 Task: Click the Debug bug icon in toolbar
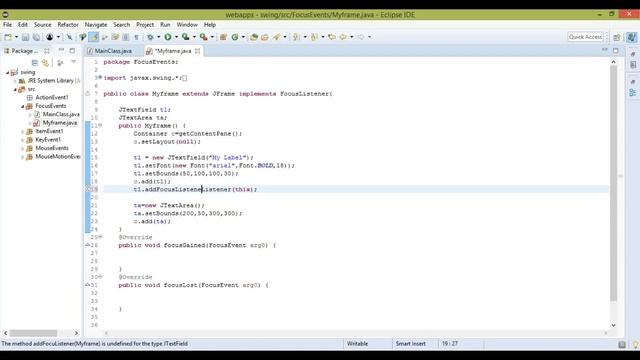point(150,37)
